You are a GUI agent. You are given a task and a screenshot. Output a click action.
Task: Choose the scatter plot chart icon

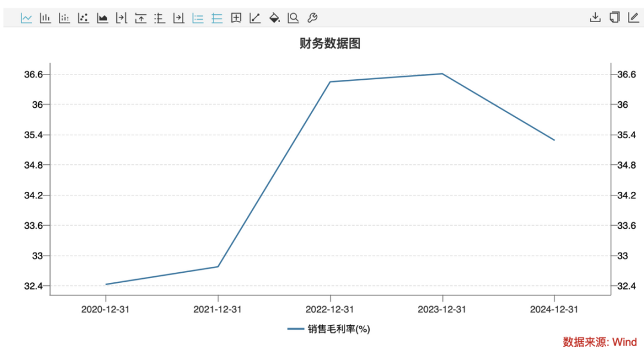pos(83,18)
